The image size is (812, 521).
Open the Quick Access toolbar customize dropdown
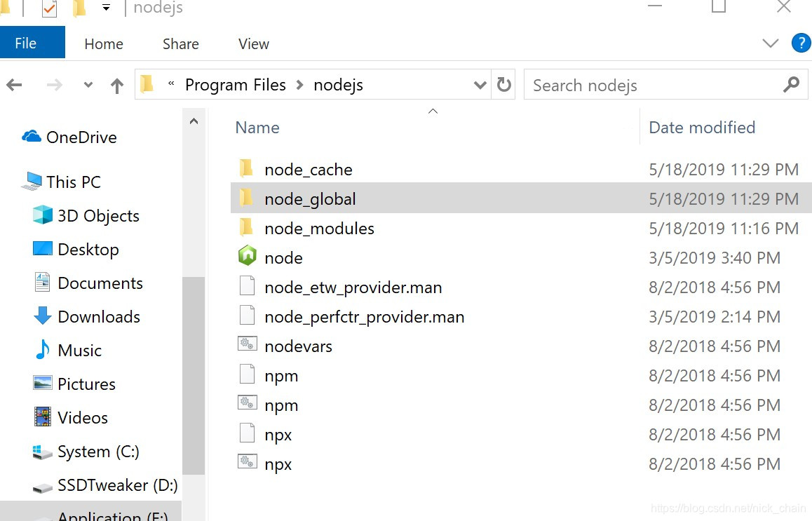pyautogui.click(x=106, y=8)
